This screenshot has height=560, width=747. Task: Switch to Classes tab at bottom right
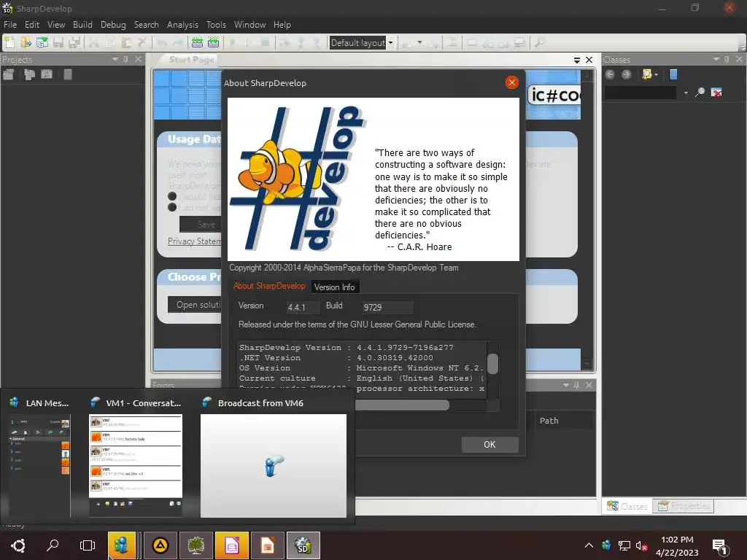[627, 506]
